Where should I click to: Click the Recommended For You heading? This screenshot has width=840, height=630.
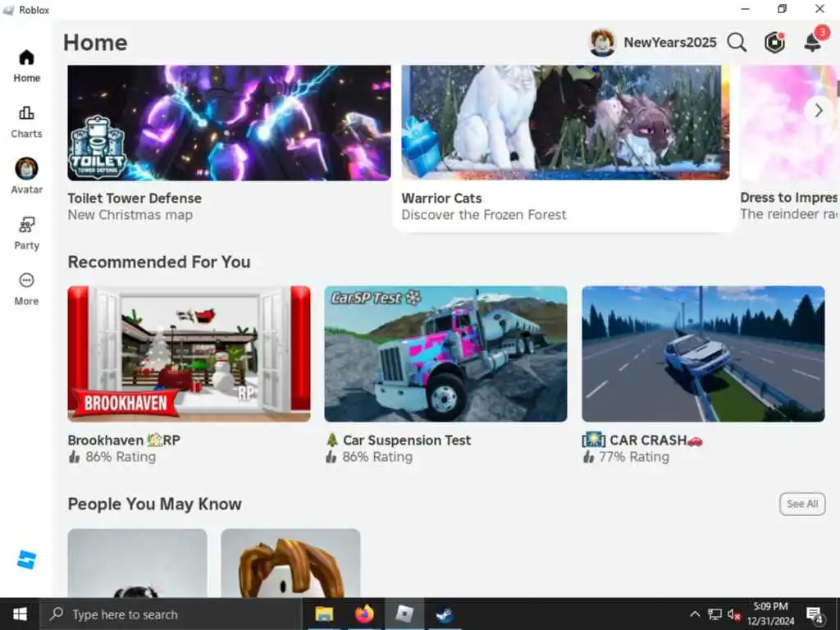click(159, 262)
